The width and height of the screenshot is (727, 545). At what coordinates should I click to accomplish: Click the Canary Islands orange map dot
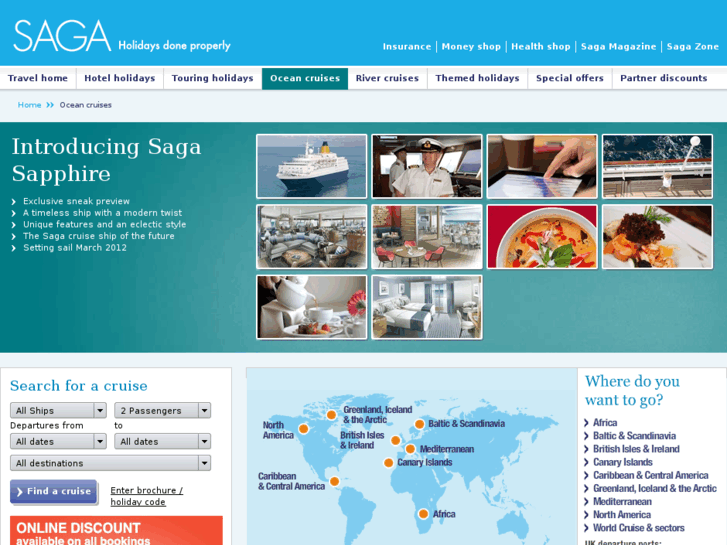tap(389, 462)
